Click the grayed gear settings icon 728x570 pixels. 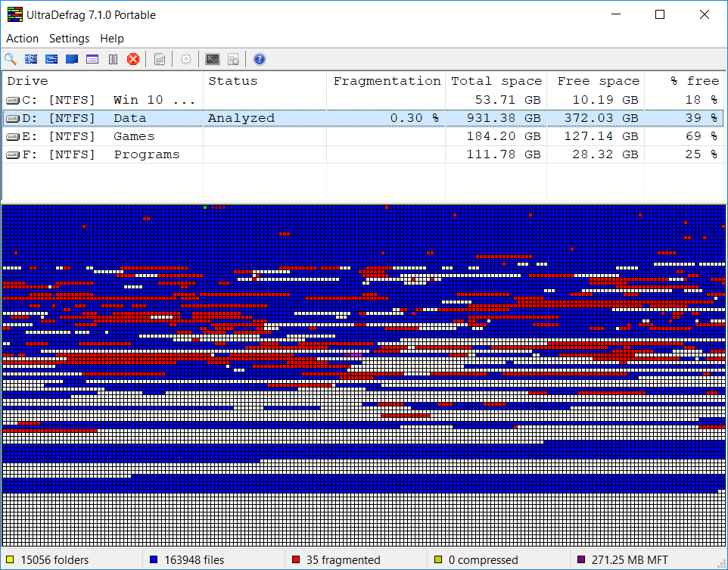[185, 59]
